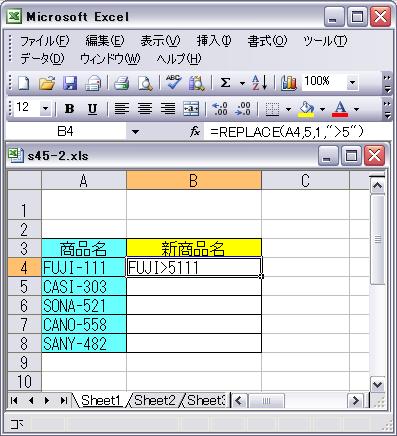Viewport: 397px width, 436px height.
Task: Toggle center alignment
Action: 145,109
